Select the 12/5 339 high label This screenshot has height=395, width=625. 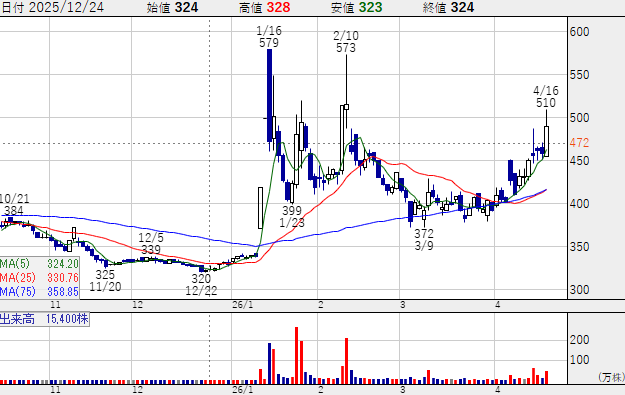click(x=151, y=244)
